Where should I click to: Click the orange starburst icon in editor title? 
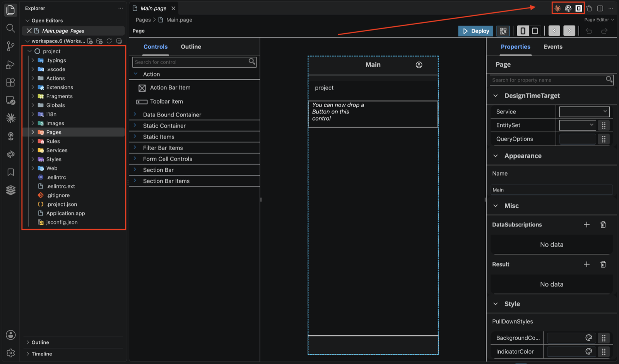(x=557, y=8)
